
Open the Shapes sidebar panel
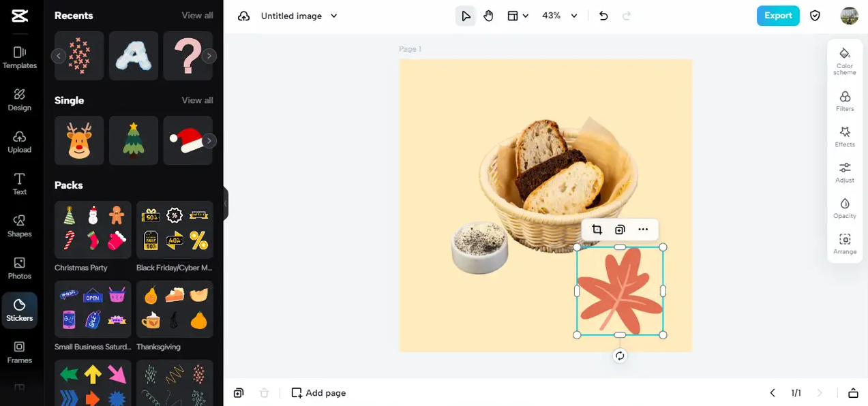20,226
